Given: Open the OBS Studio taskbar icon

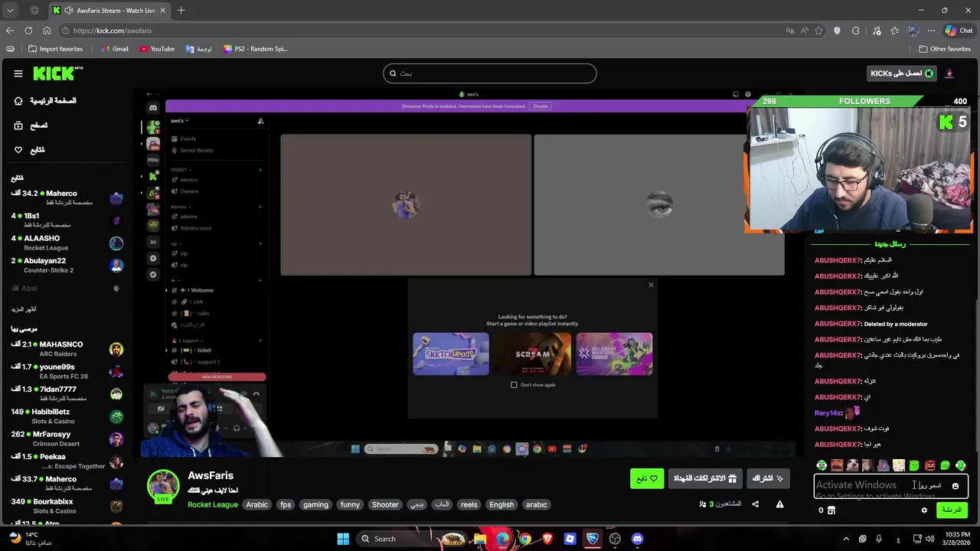Looking at the screenshot, I should tap(615, 539).
